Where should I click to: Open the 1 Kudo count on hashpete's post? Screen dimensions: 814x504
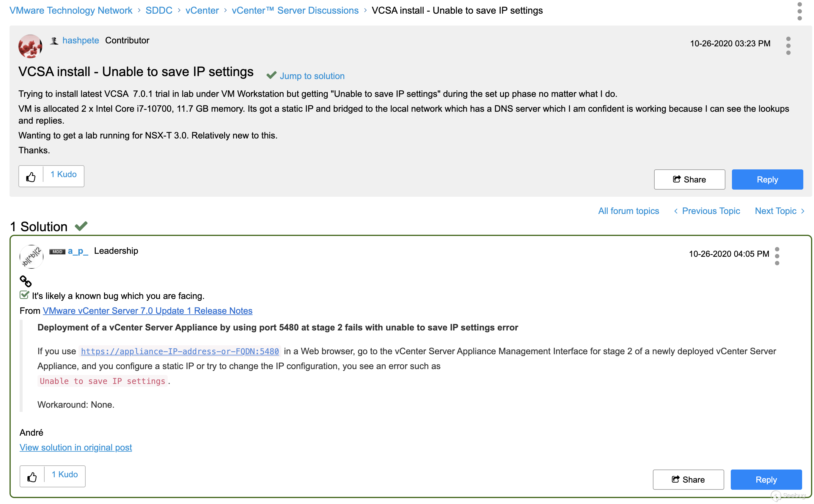(x=63, y=174)
